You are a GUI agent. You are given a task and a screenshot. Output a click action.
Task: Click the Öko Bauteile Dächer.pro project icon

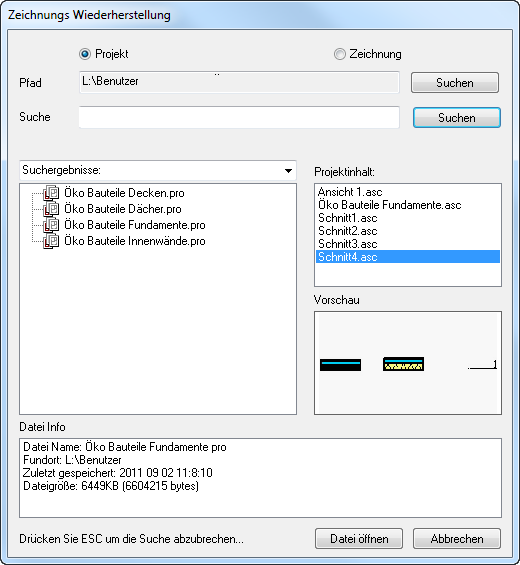coord(51,209)
